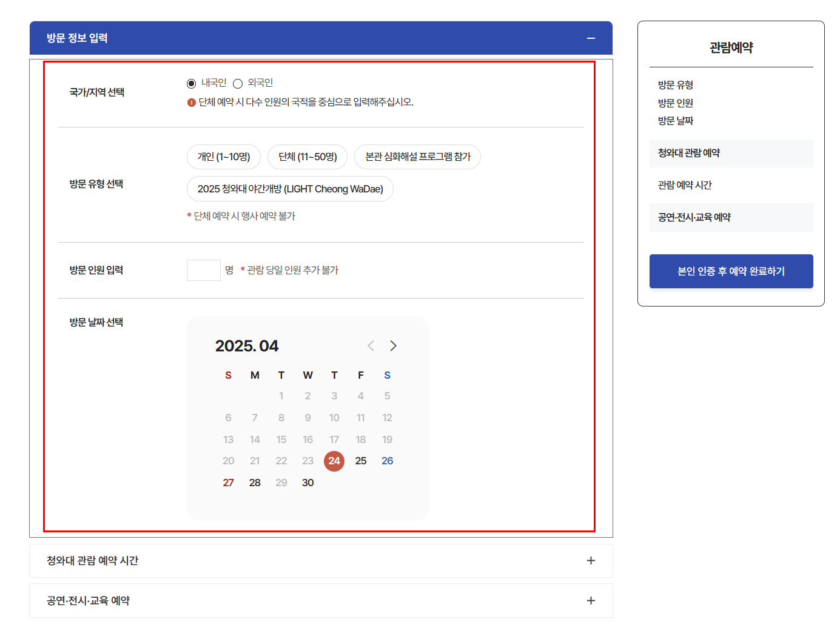Screen dimensions: 840x630
Task: Click the plus icon on 청와대 관람 예약 시간
Action: (x=590, y=561)
